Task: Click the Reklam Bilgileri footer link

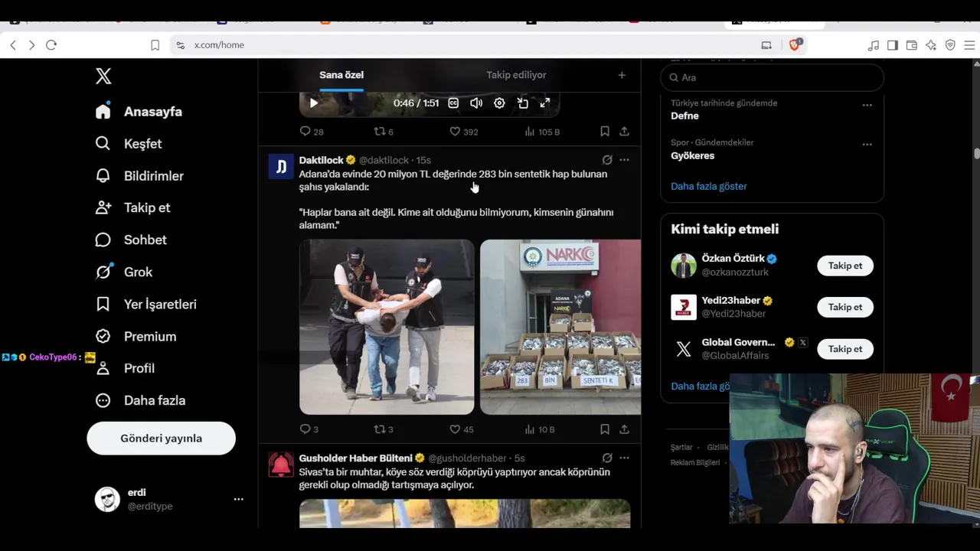Action: point(695,463)
